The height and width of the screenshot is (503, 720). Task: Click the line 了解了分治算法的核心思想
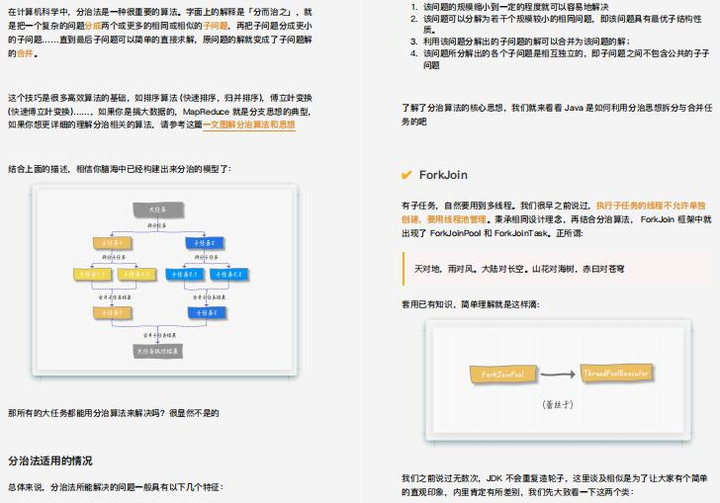(557, 114)
